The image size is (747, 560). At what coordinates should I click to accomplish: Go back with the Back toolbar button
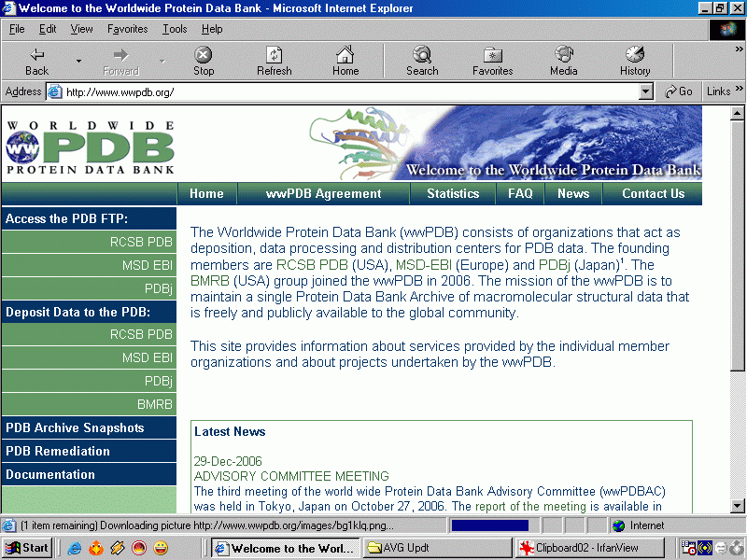(x=36, y=62)
